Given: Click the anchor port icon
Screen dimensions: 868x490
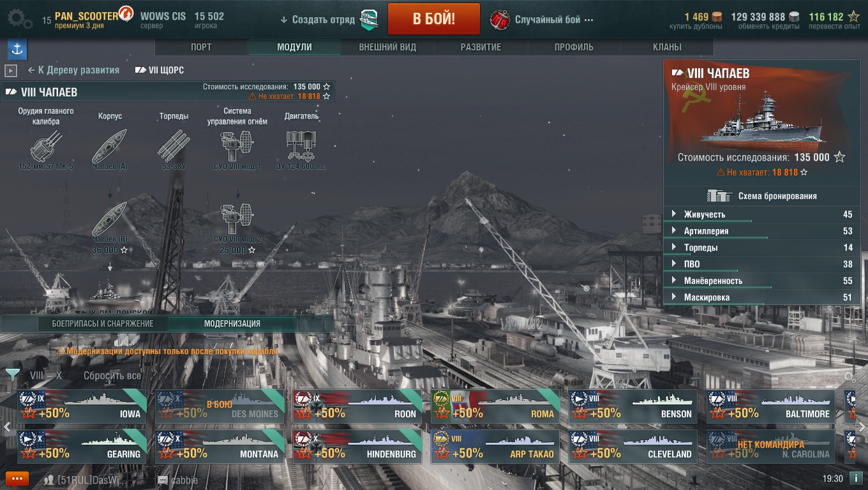Looking at the screenshot, I should [17, 49].
